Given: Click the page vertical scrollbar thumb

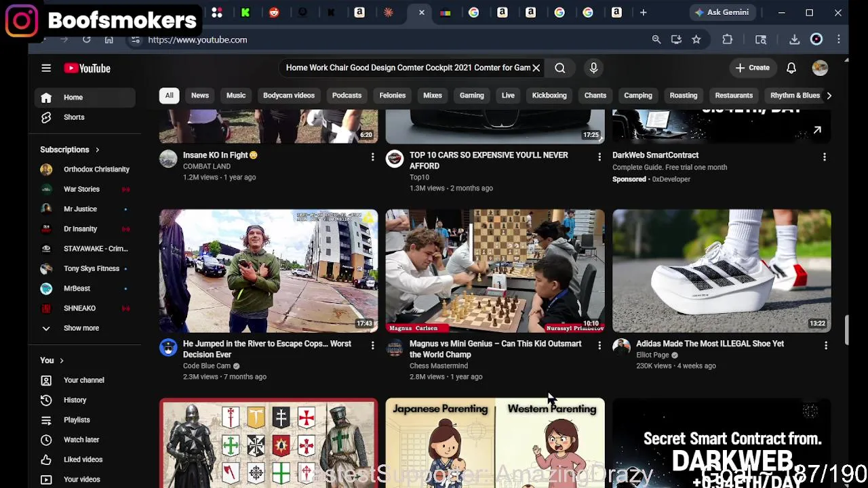Looking at the screenshot, I should click(846, 330).
